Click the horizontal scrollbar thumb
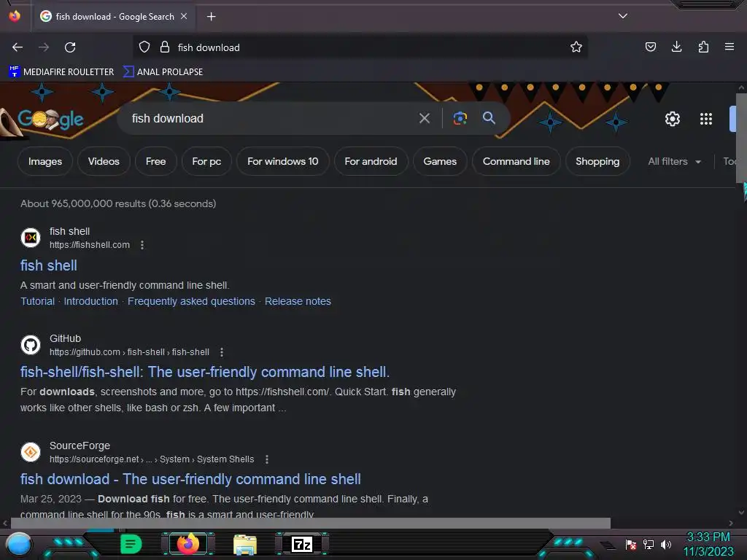The height and width of the screenshot is (560, 747). coord(311,523)
